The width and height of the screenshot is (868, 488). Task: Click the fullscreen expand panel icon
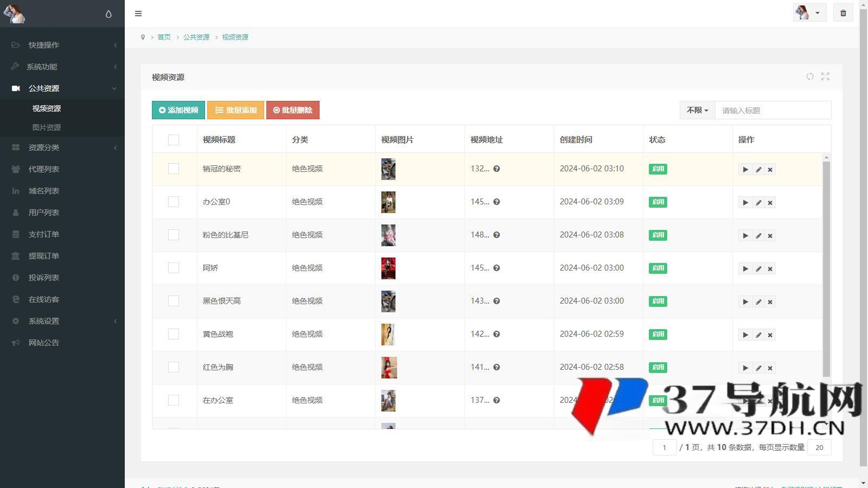(x=825, y=77)
